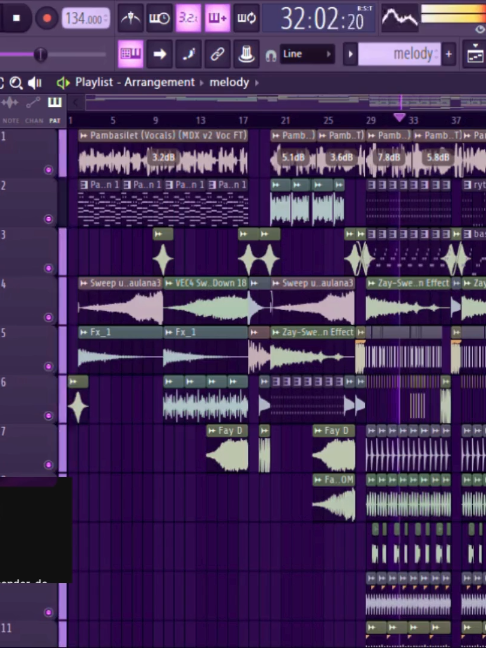
Task: Open clip menu of Zay-Swe..n Effect on track 5
Action: [276, 332]
